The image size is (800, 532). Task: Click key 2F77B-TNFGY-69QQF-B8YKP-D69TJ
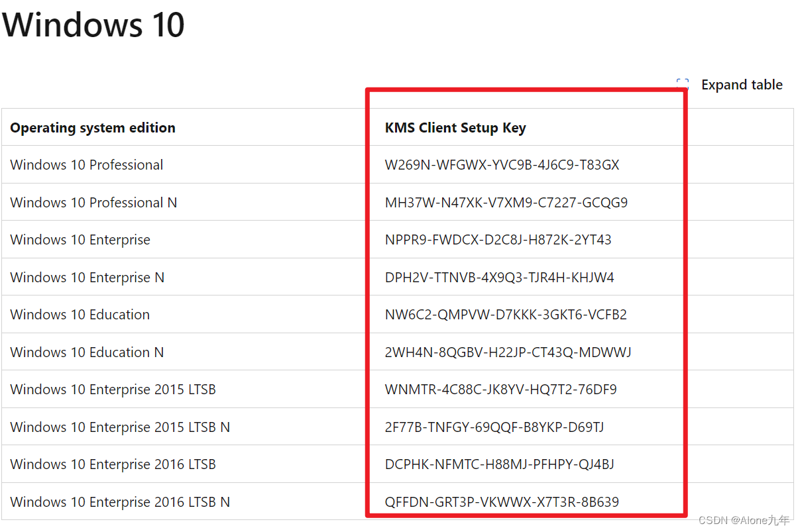pyautogui.click(x=494, y=427)
